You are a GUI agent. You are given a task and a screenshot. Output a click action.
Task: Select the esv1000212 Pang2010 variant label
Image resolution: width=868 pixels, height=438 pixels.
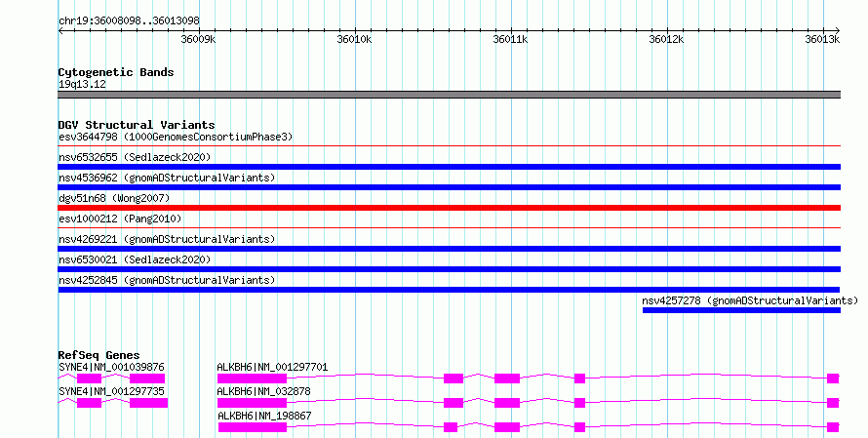tap(120, 219)
